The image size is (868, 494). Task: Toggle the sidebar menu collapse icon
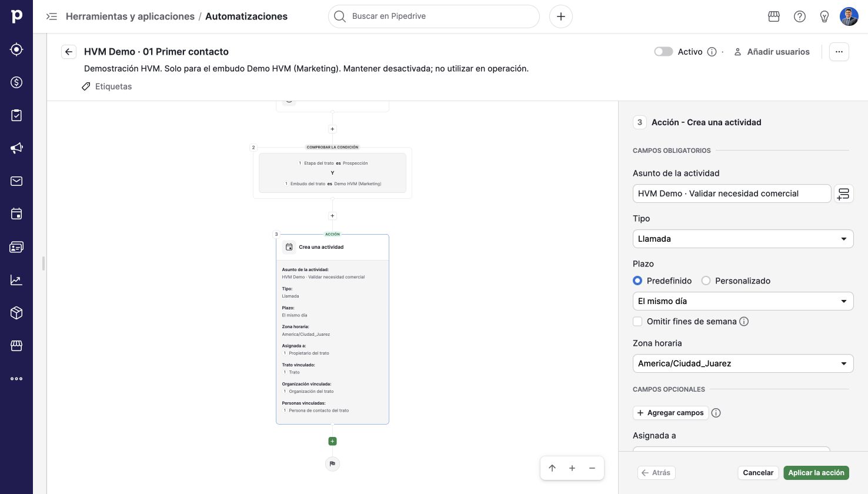[52, 16]
